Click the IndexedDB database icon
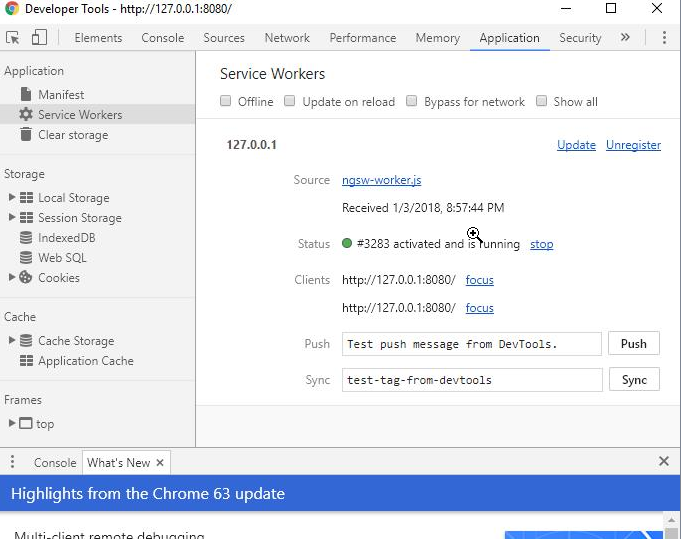Screen dimensions: 681x539 click(26, 238)
